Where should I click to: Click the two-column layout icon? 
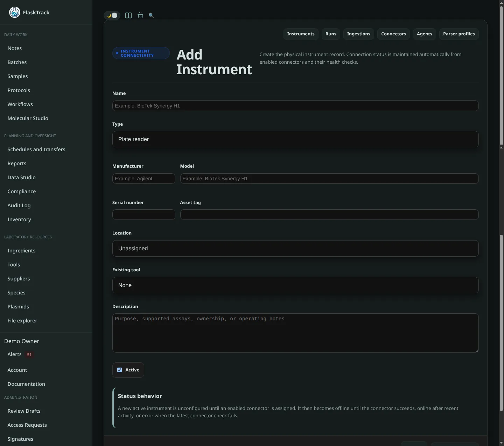128,15
